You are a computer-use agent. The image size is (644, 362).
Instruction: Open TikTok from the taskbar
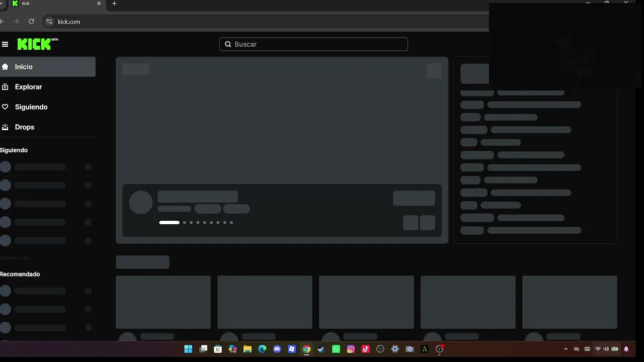tap(365, 349)
